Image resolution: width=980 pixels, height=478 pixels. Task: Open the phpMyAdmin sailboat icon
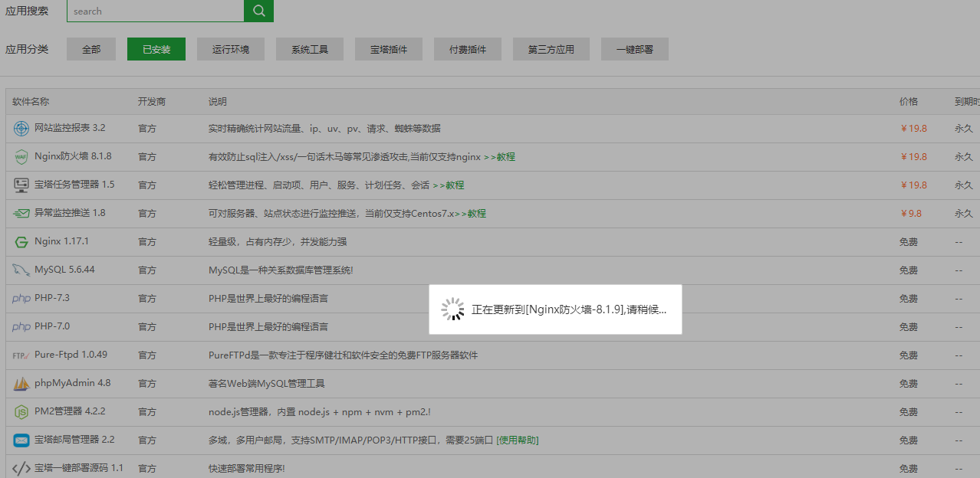(x=21, y=384)
